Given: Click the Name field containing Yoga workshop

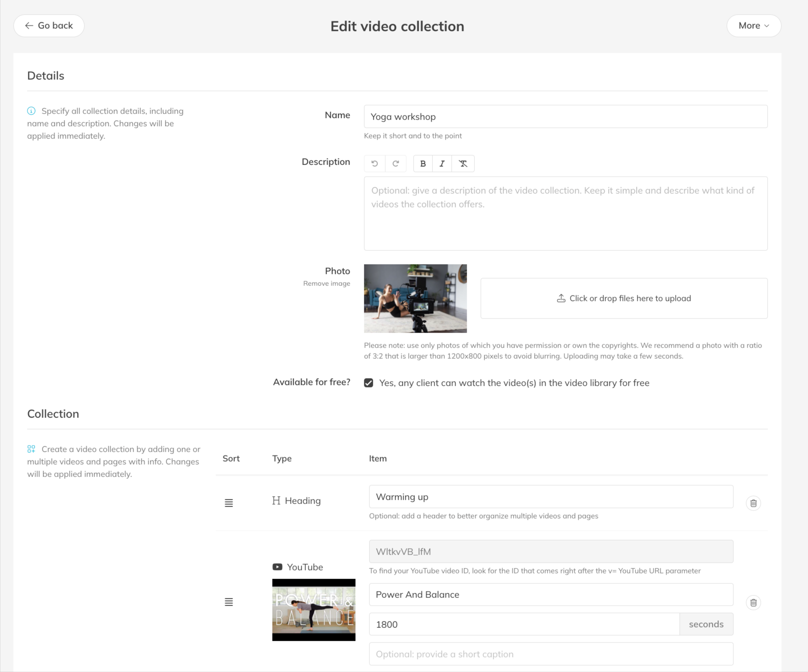Looking at the screenshot, I should click(565, 117).
